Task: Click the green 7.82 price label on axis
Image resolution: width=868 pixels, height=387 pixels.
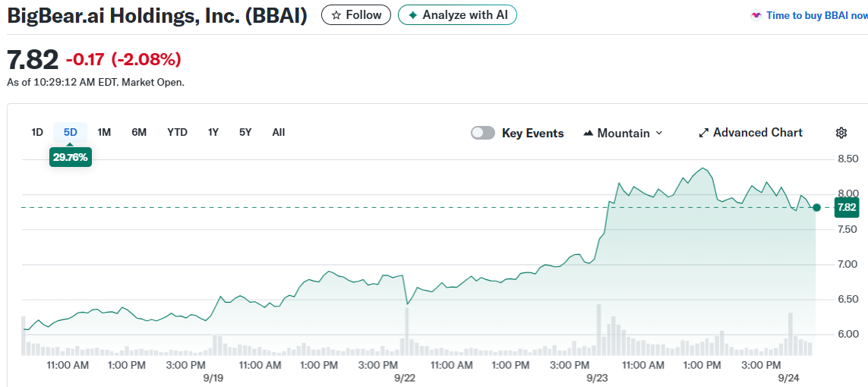Action: 847,207
